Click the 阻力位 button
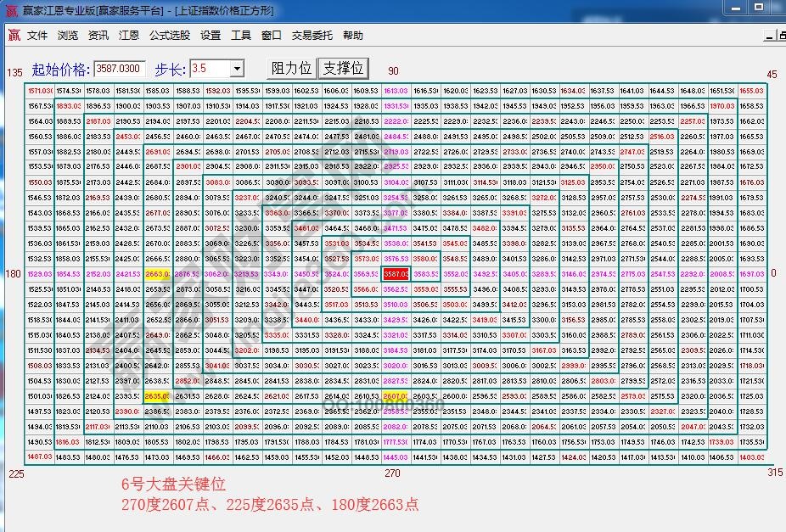 coord(293,68)
